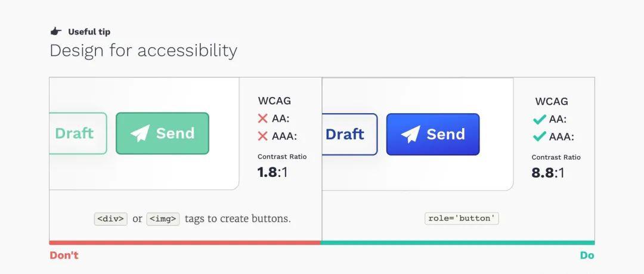
Task: Click the red X icon next to AAA
Action: tap(262, 136)
